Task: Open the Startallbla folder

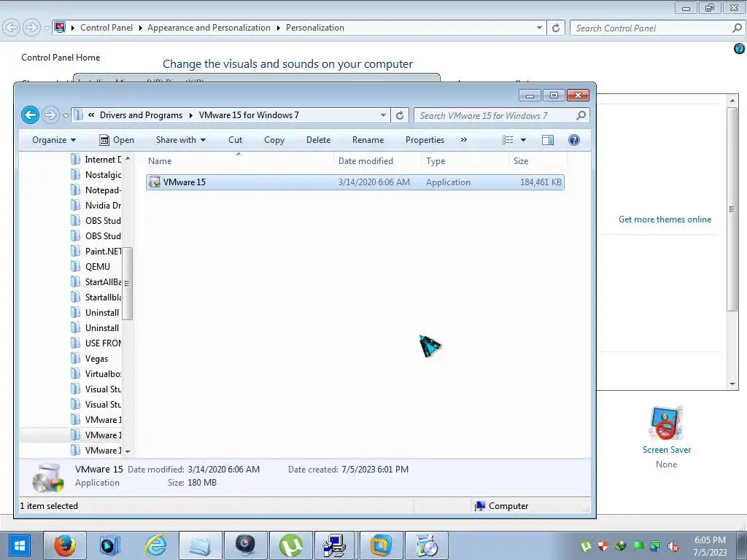Action: (96, 297)
